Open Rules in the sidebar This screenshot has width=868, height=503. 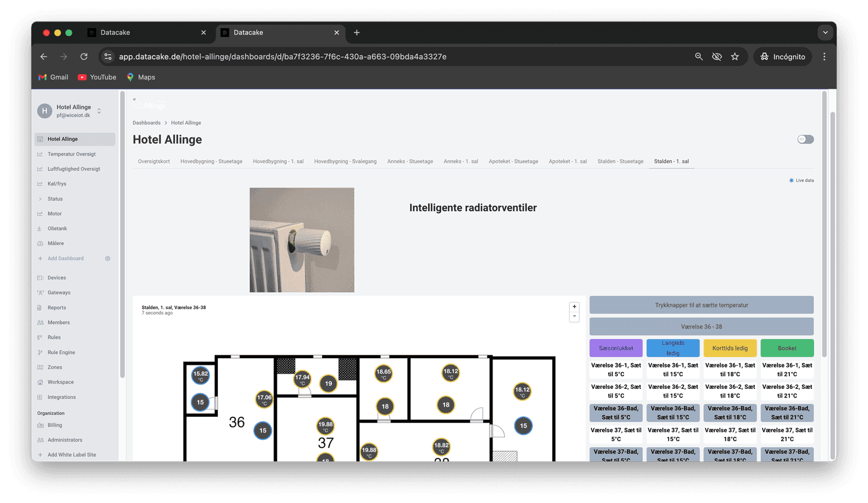coord(54,337)
